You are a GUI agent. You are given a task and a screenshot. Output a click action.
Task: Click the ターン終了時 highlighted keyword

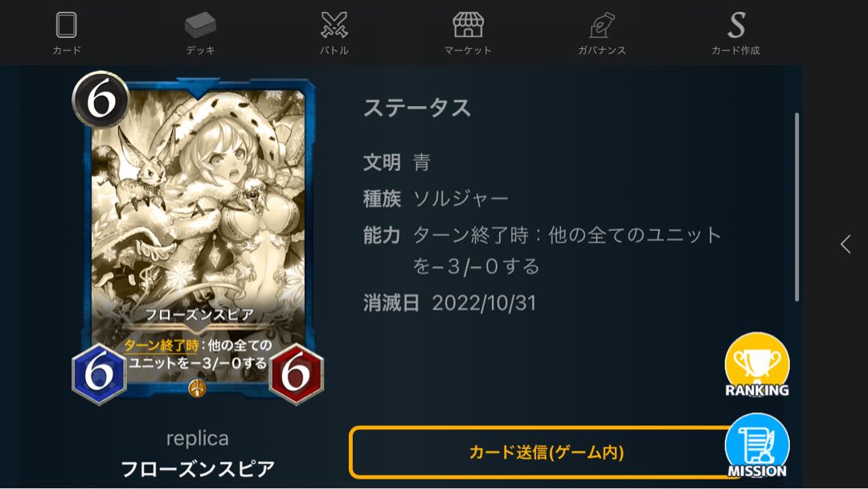[x=161, y=346]
